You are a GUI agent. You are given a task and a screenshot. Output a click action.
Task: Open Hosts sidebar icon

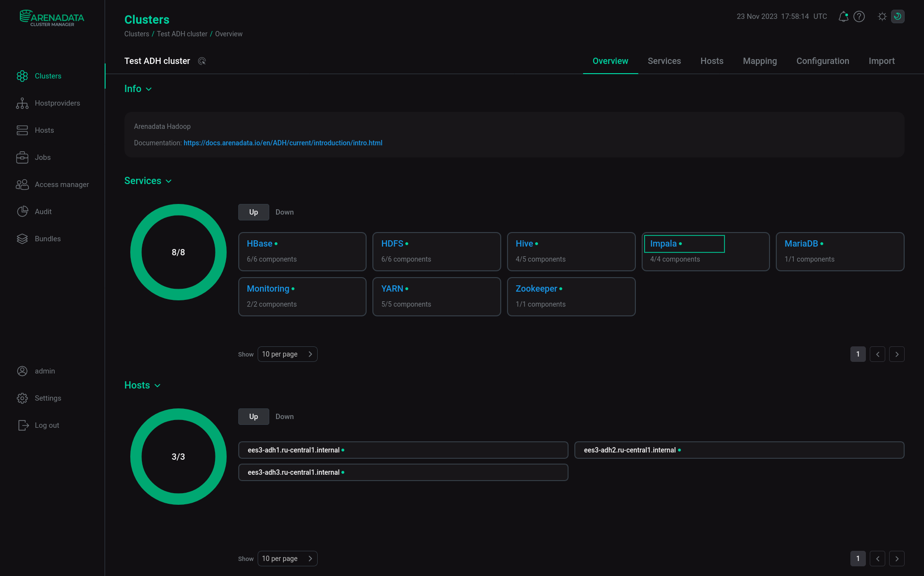[x=22, y=130]
